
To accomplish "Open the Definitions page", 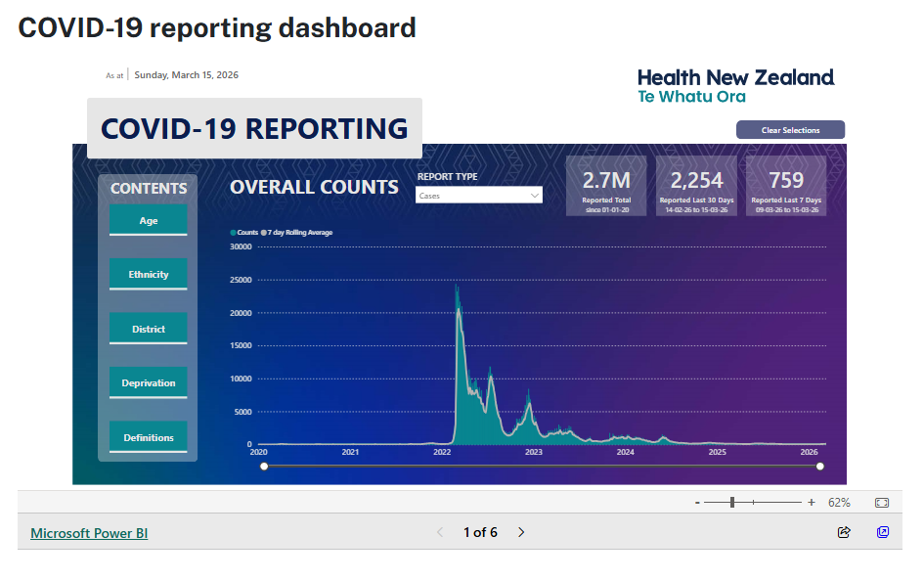I will tap(148, 438).
